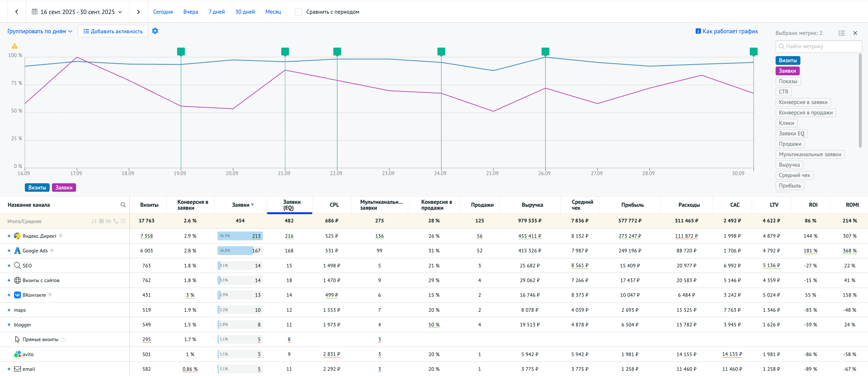Click the channel name search magnifier
This screenshot has width=868, height=376.
(123, 205)
